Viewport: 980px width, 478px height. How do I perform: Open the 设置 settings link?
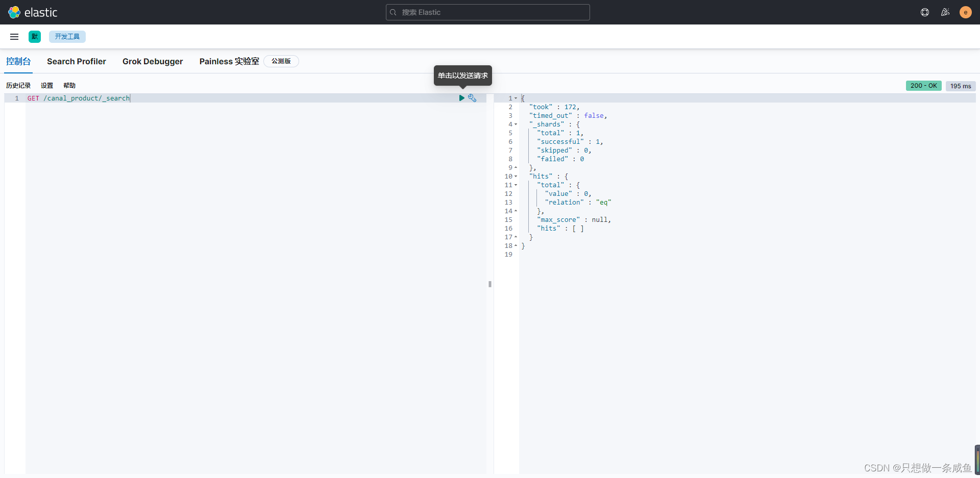(47, 86)
